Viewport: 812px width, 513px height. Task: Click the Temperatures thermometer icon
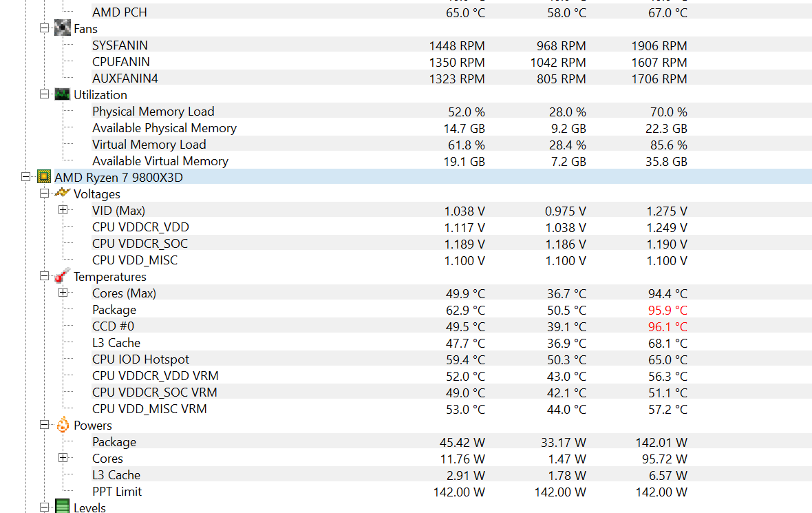click(62, 275)
